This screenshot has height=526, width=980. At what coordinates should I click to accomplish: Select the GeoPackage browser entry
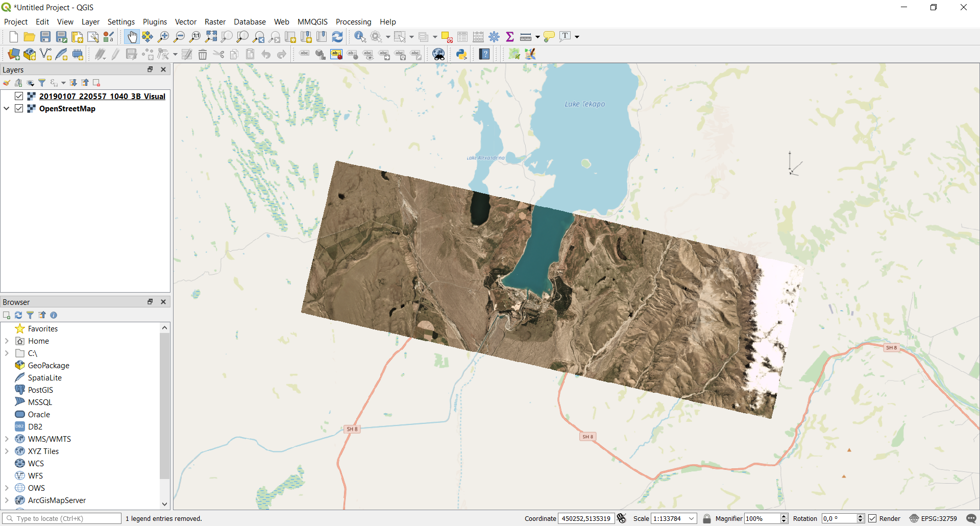click(x=48, y=365)
